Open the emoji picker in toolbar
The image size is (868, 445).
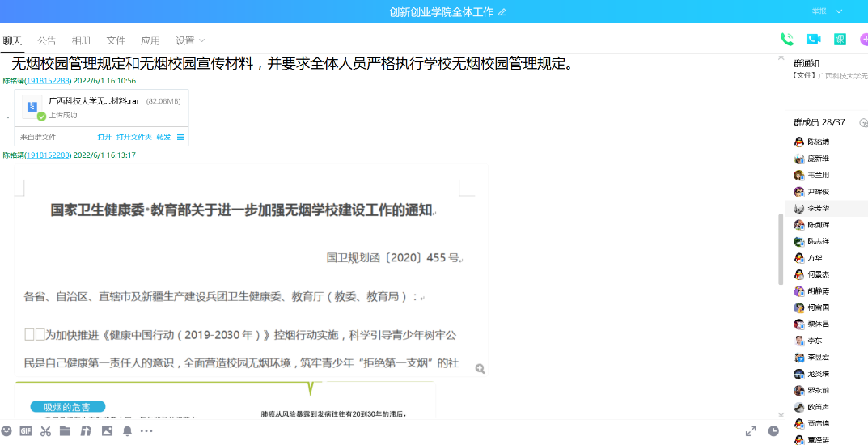pos(6,431)
